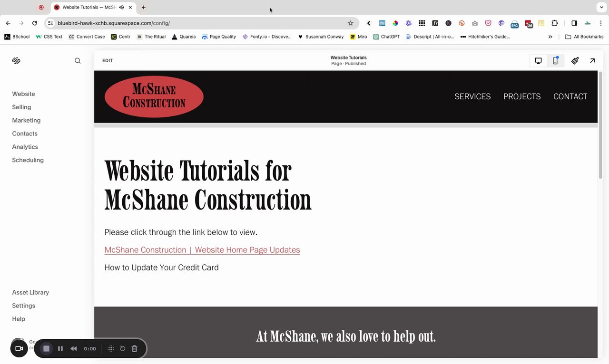Close the Website Tutorials tab
609x364 pixels.
click(130, 7)
